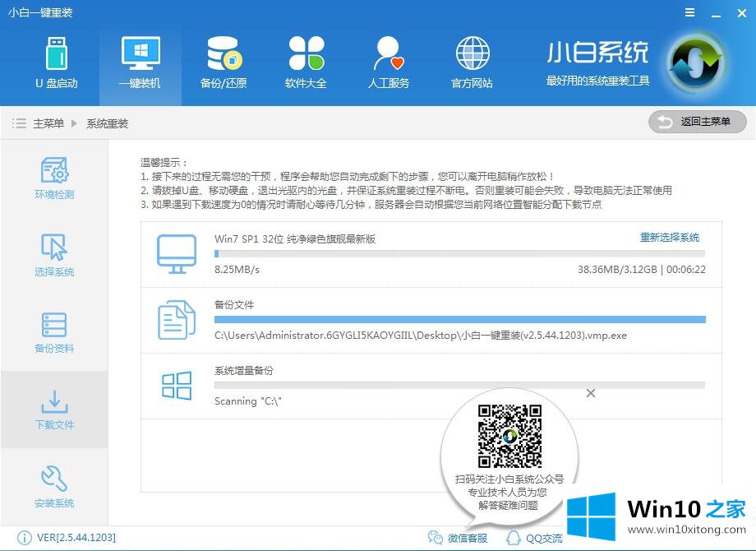Click the QR code image

(509, 437)
